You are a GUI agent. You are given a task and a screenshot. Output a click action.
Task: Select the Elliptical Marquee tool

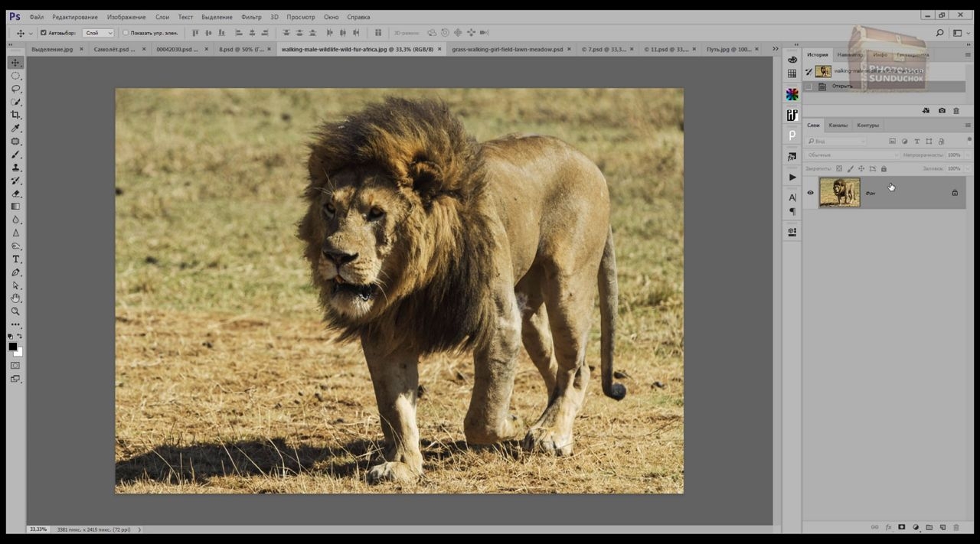click(15, 76)
